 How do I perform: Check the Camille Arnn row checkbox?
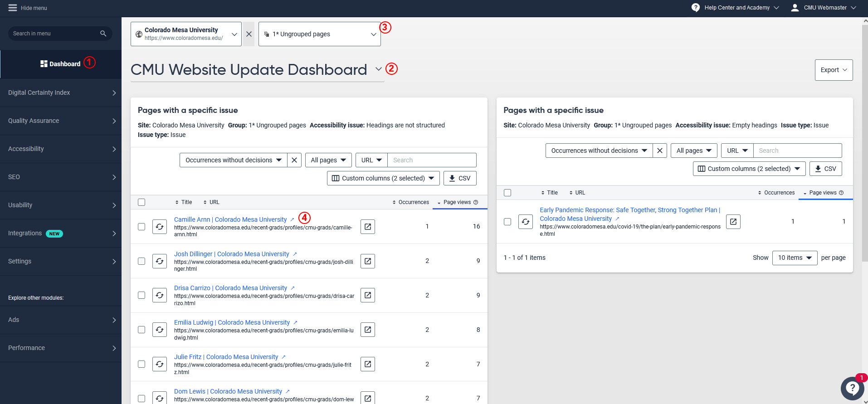pos(141,227)
